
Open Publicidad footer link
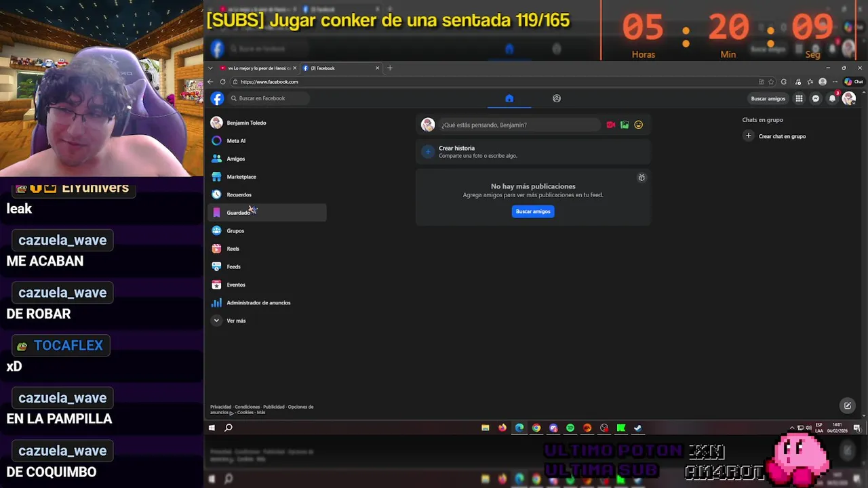tap(274, 407)
